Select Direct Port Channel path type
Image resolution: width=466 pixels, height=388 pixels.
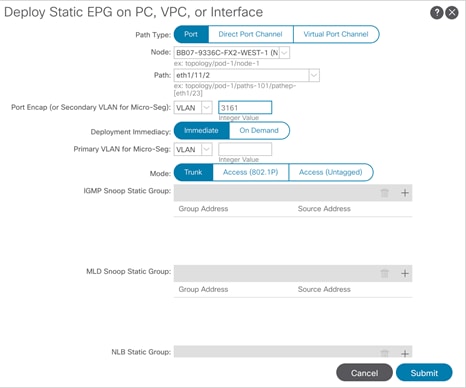coord(250,34)
